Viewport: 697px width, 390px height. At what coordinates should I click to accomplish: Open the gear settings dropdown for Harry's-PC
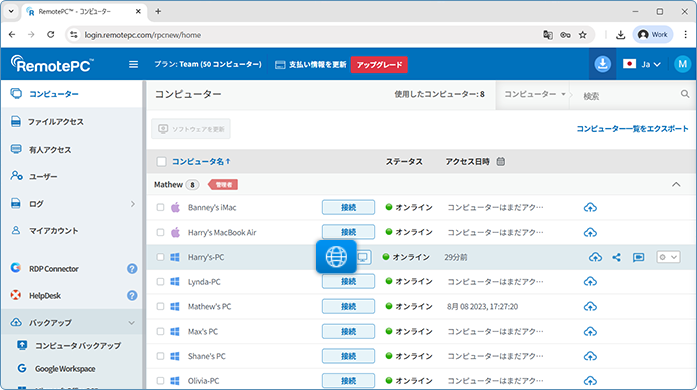click(668, 257)
